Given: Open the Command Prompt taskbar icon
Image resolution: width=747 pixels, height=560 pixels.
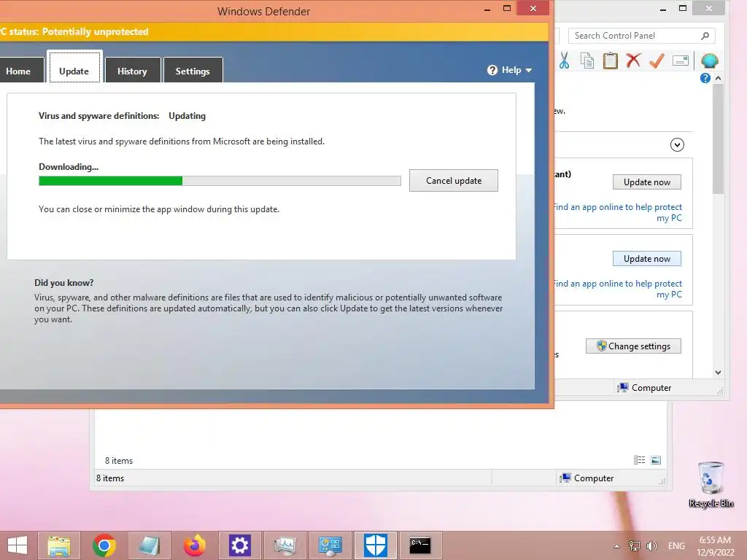Looking at the screenshot, I should [421, 545].
